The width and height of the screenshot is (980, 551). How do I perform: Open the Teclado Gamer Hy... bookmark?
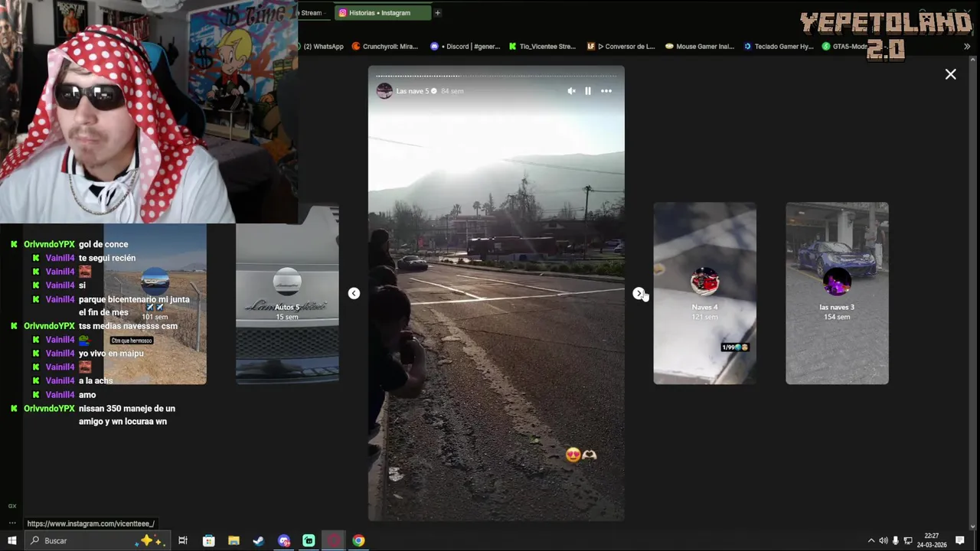tap(779, 47)
